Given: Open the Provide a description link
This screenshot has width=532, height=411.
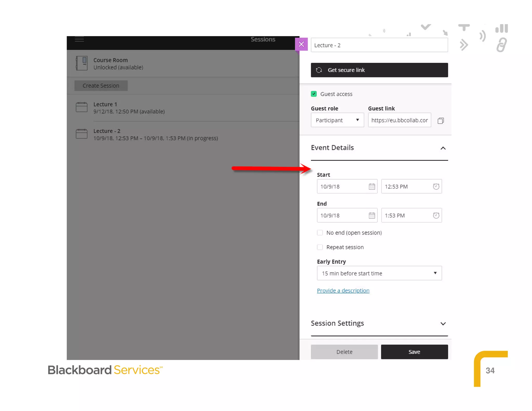Looking at the screenshot, I should (x=343, y=290).
